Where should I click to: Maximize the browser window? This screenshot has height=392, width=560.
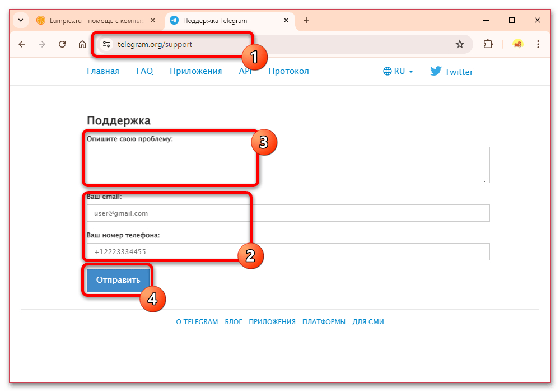(512, 20)
